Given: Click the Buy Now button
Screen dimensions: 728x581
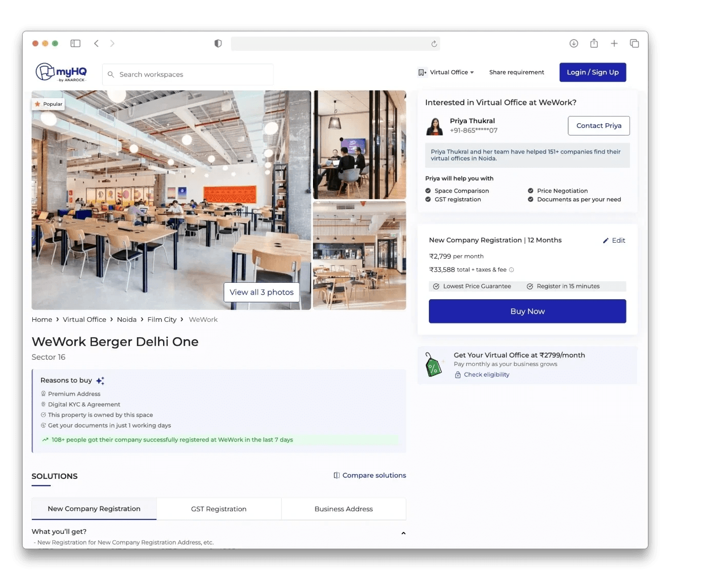Looking at the screenshot, I should 527,312.
